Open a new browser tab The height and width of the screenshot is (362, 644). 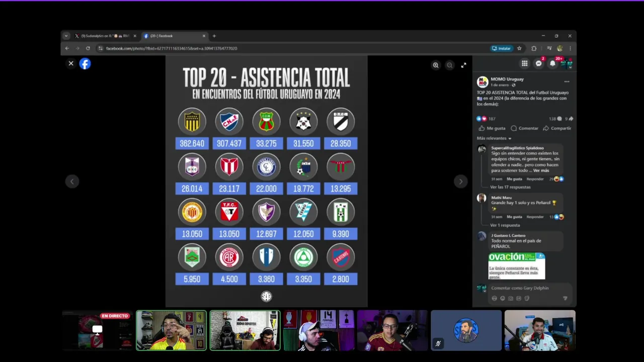point(214,36)
